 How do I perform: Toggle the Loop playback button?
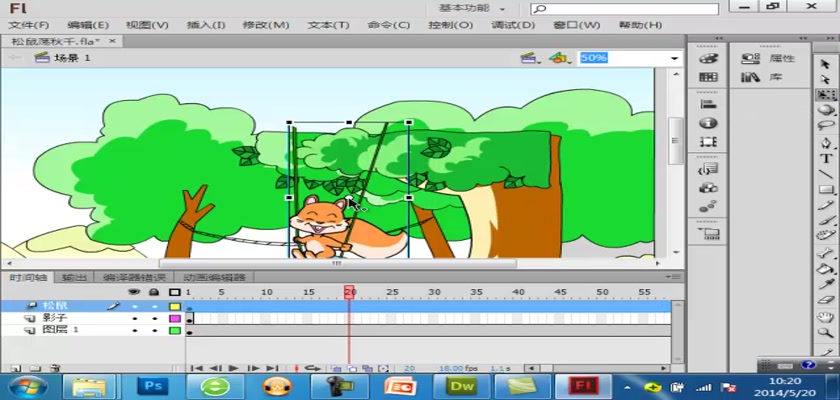click(313, 368)
